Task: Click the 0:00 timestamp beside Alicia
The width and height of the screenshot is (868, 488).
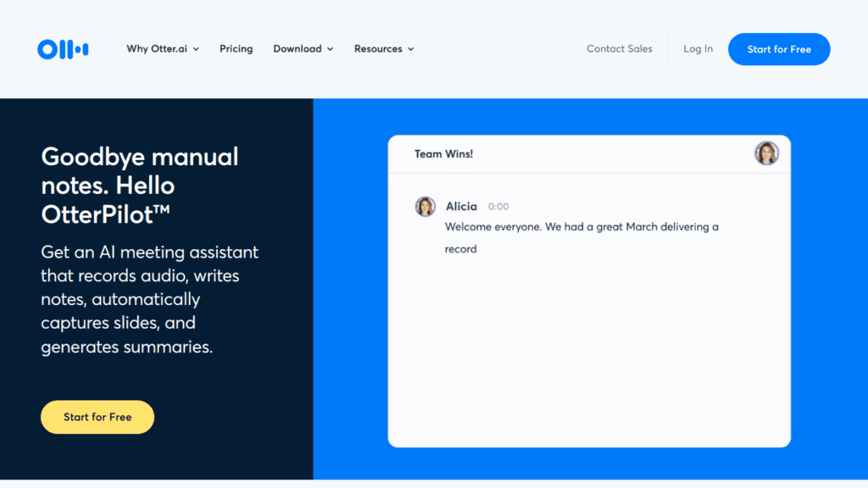Action: point(498,207)
